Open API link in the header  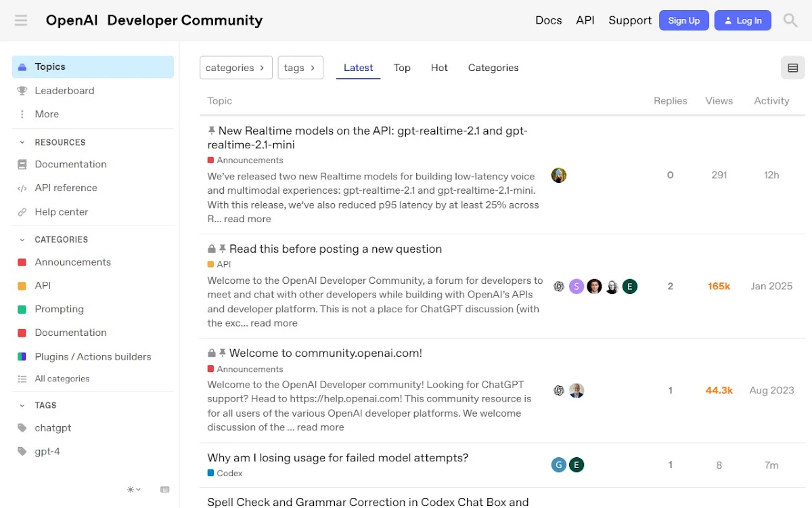585,20
